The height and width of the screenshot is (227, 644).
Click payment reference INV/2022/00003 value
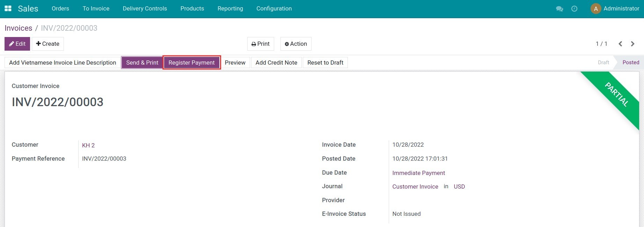(104, 159)
